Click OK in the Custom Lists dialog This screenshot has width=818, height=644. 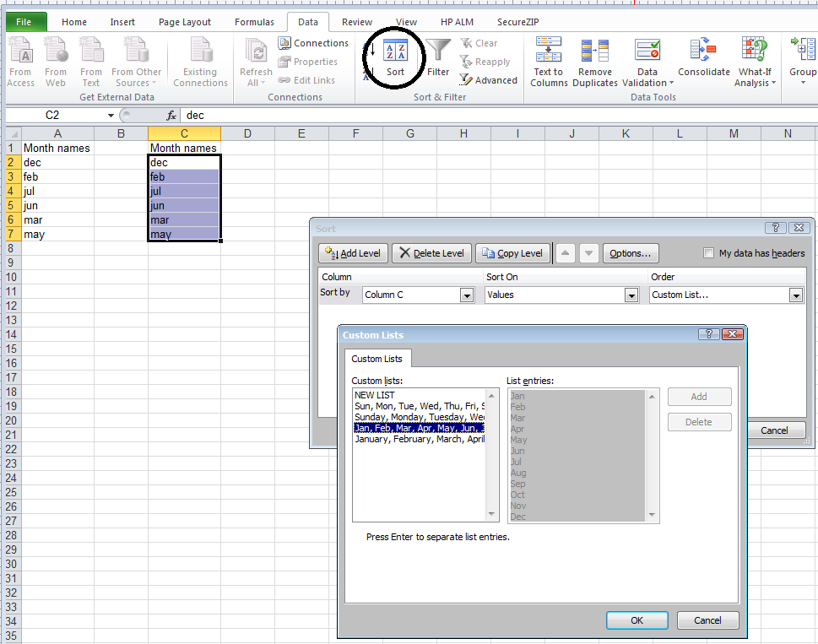pyautogui.click(x=637, y=620)
